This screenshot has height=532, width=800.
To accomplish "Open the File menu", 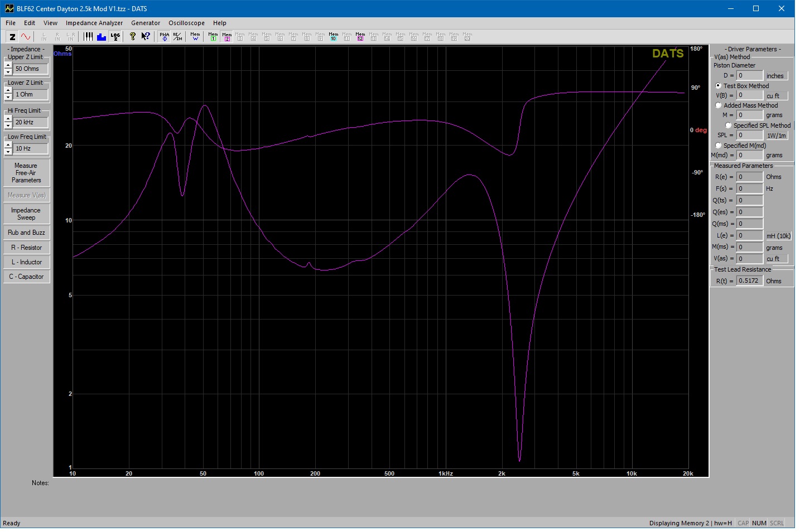I will [11, 23].
